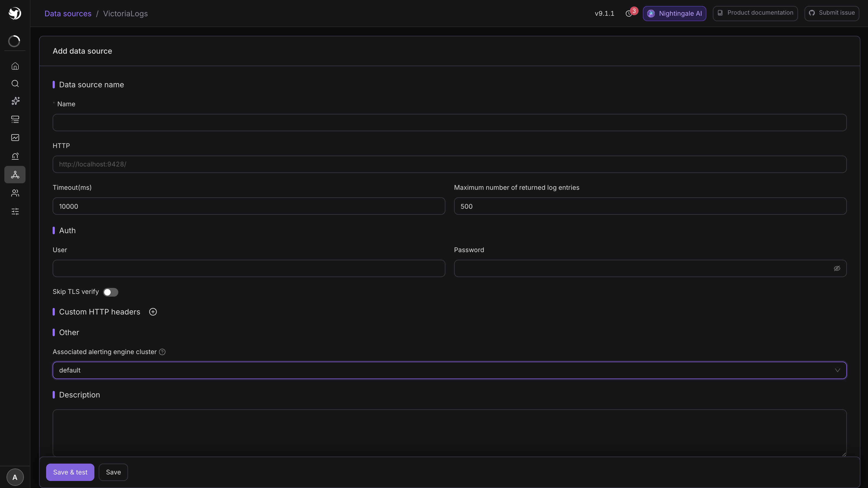Open the dashboard chart icon in sidebar
The image size is (868, 488).
click(x=15, y=137)
